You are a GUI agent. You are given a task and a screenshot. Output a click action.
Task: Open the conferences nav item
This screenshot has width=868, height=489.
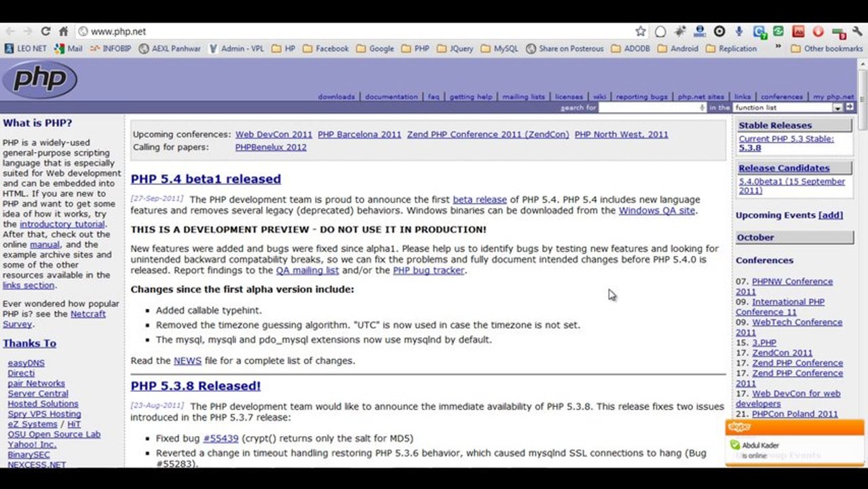(782, 97)
